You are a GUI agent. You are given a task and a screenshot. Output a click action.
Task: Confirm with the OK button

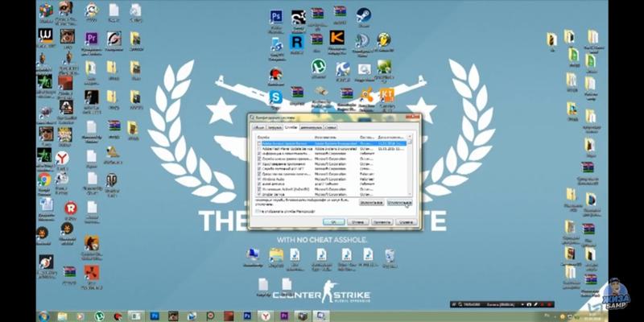point(333,222)
